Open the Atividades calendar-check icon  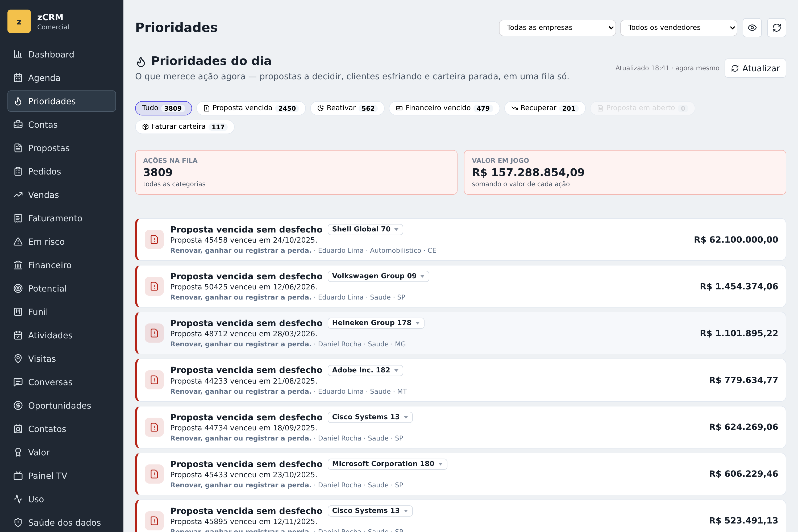18,335
